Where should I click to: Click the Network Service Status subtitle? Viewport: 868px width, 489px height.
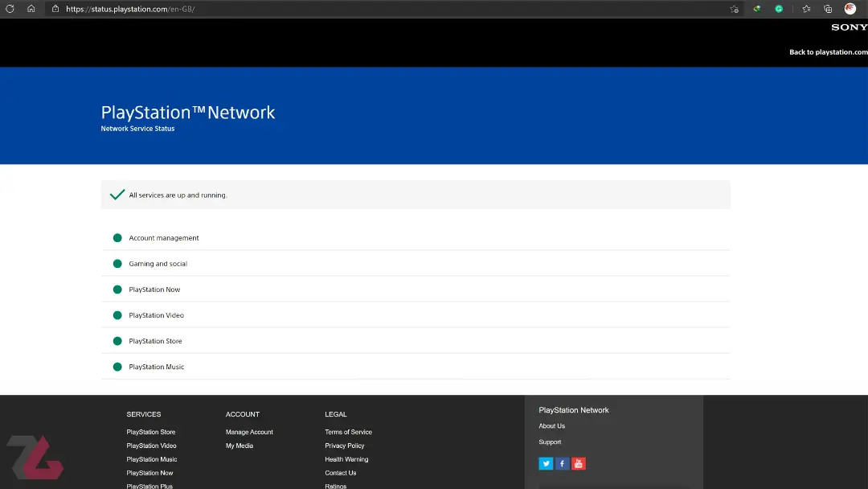pos(137,129)
